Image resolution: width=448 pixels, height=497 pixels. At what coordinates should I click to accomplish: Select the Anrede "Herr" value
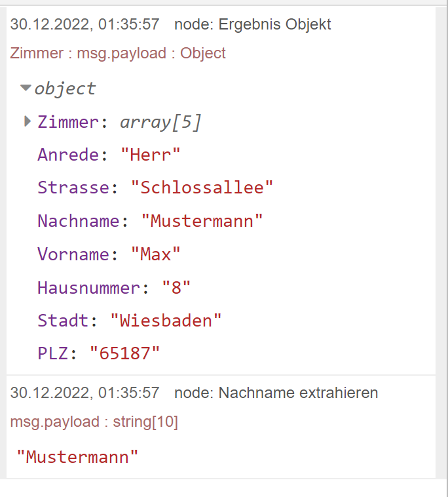point(151,155)
